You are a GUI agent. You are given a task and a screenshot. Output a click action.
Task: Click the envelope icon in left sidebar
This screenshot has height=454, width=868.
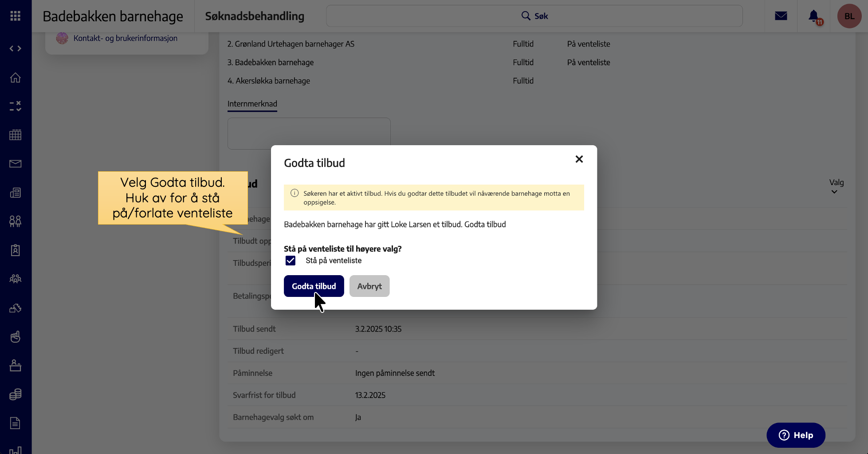pos(16,164)
